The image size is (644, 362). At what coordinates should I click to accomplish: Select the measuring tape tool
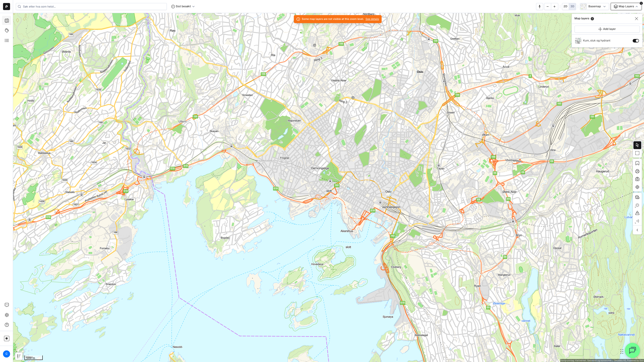click(x=637, y=197)
